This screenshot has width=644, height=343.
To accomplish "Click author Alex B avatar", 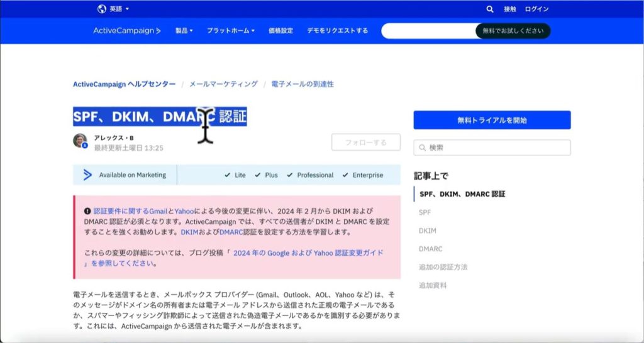I will tap(80, 141).
